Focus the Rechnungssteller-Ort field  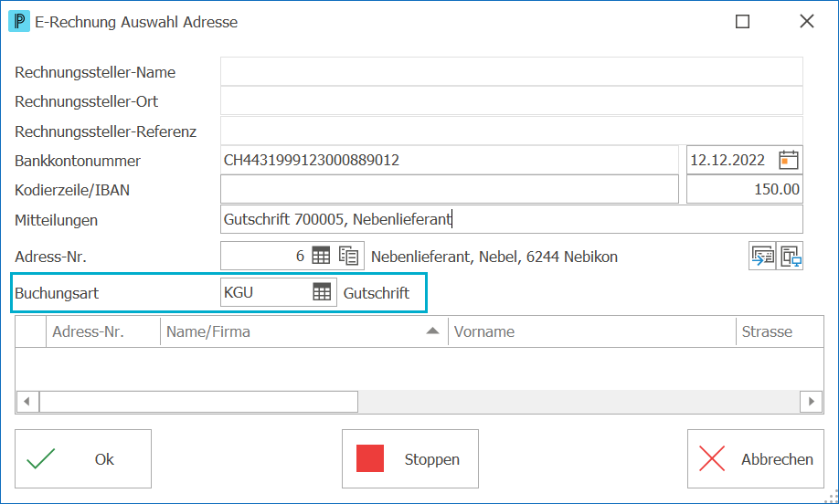point(512,101)
